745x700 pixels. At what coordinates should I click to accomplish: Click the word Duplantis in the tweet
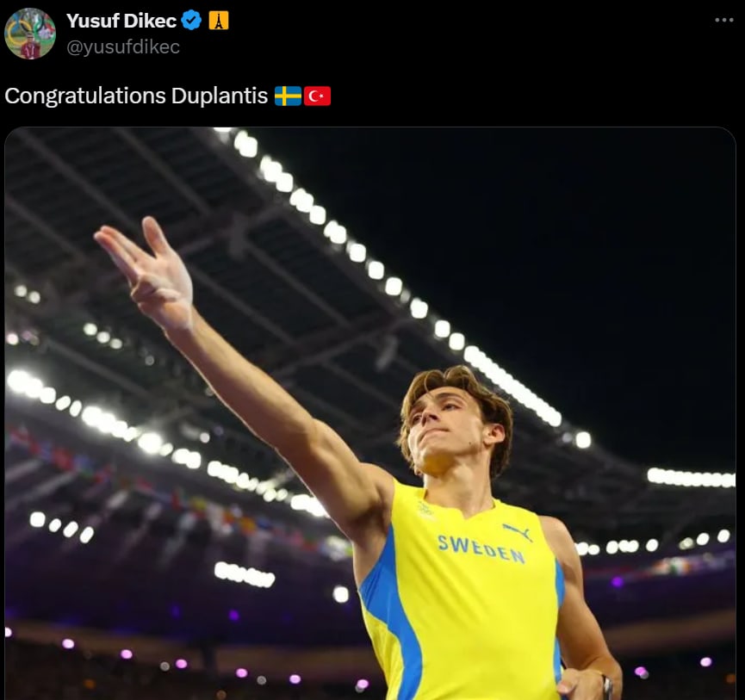[220, 96]
